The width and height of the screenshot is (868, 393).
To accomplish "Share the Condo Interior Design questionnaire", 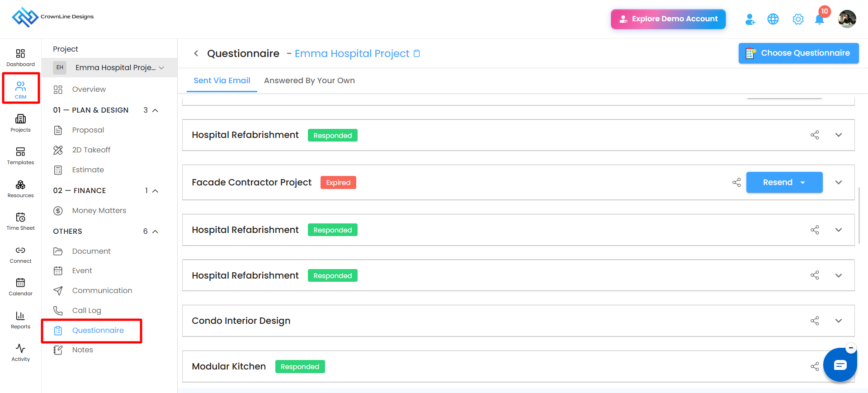I will [815, 321].
